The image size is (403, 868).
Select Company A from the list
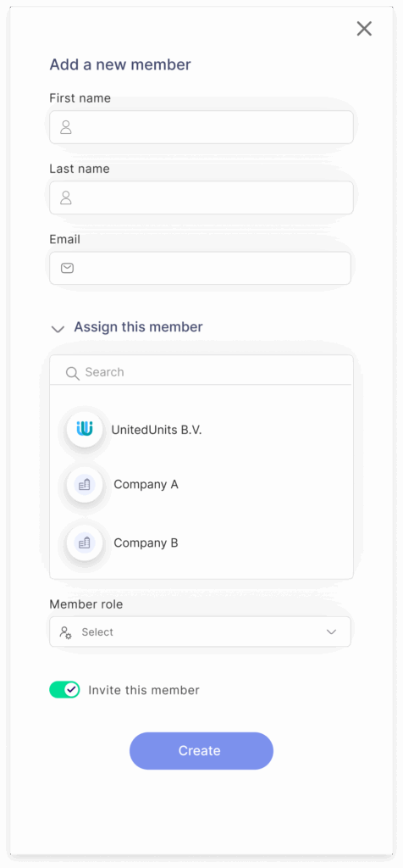[146, 484]
